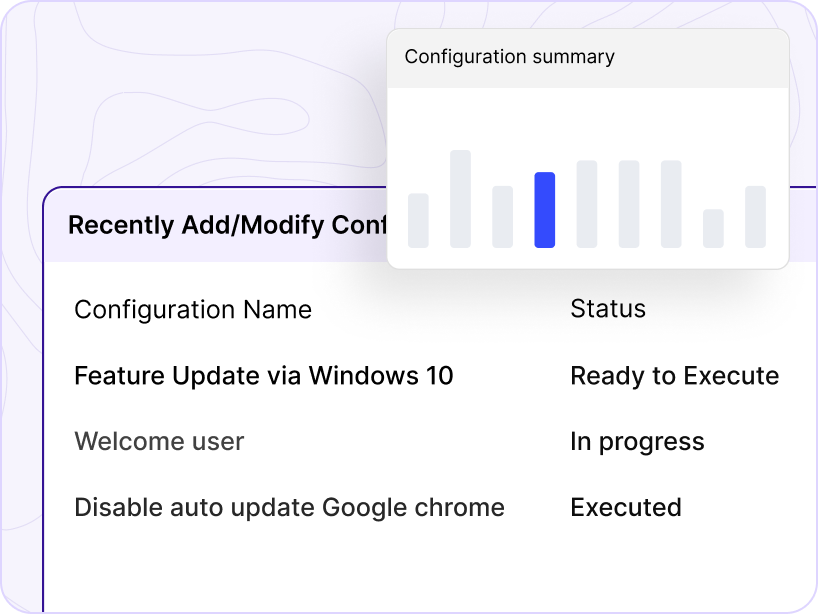Click the third gray chart bar
The height and width of the screenshot is (614, 818).
click(502, 216)
